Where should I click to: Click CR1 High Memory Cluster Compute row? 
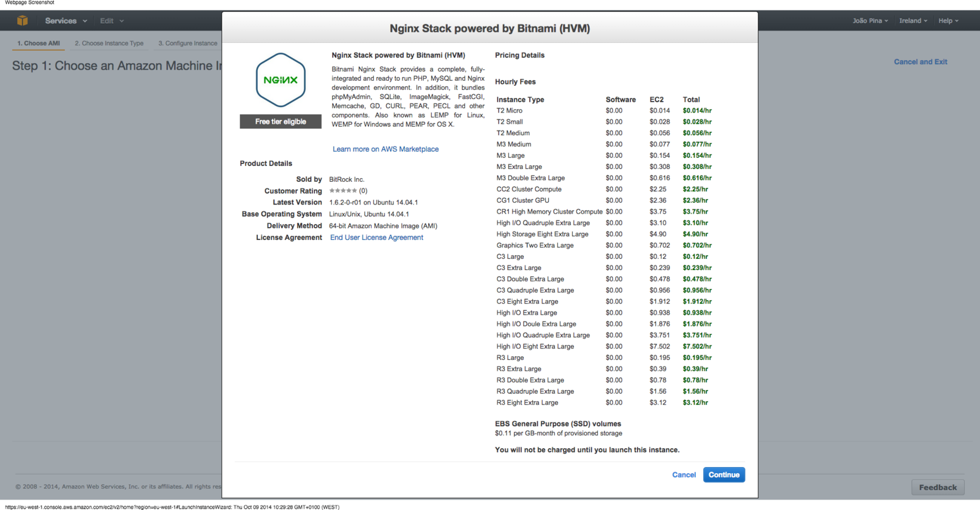point(604,212)
